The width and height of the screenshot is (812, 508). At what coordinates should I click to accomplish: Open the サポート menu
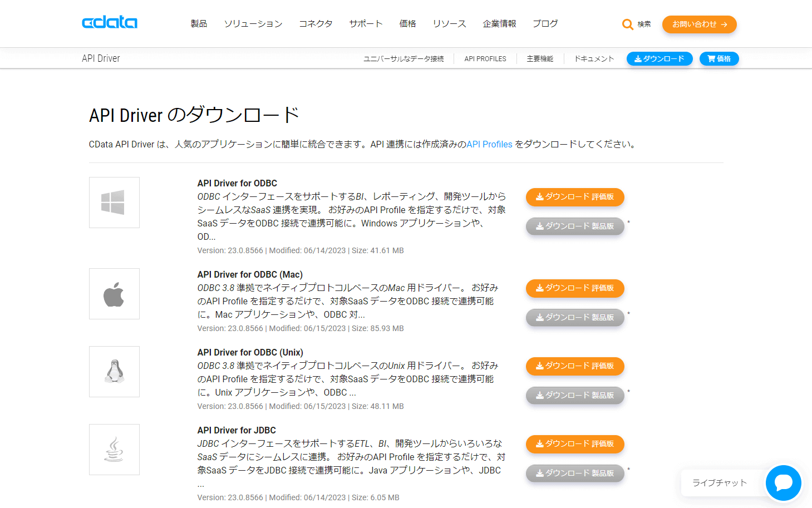366,24
